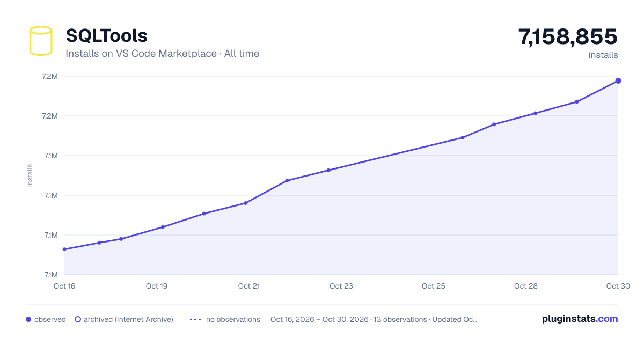
Task: Click the vertical 'installs' y-axis title
Action: point(30,175)
